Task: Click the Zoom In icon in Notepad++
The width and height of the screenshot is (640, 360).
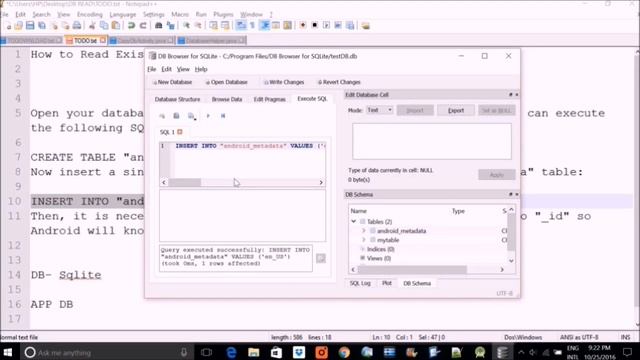Action: click(186, 26)
